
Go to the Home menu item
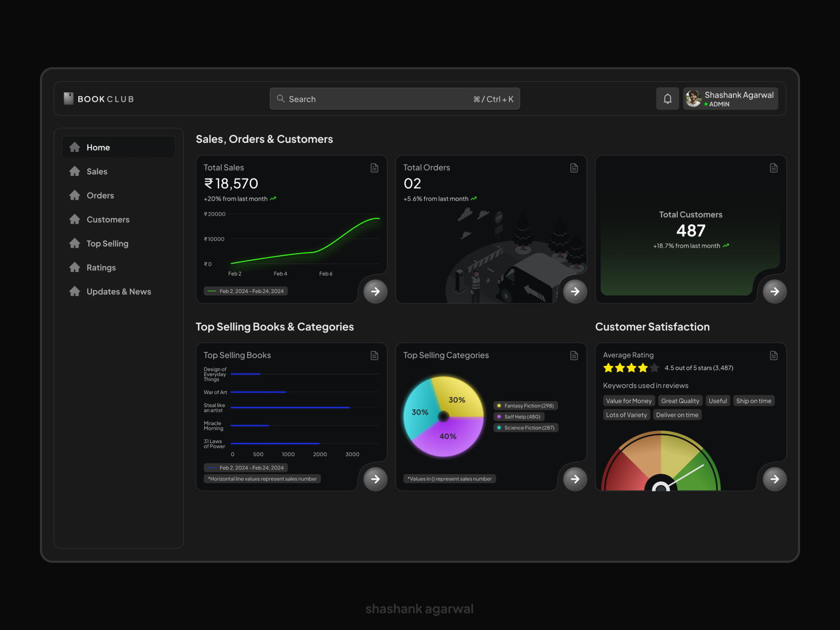(119, 147)
